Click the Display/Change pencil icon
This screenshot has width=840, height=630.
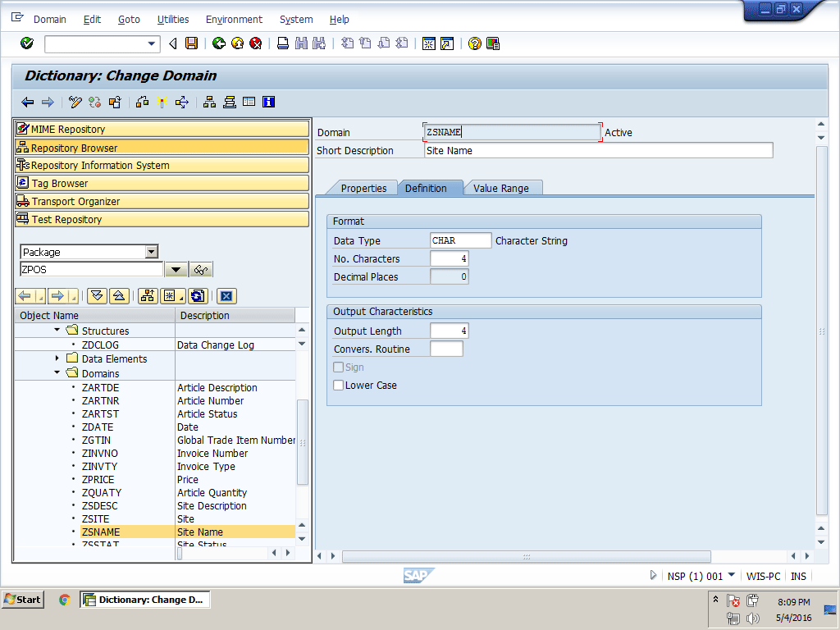75,102
